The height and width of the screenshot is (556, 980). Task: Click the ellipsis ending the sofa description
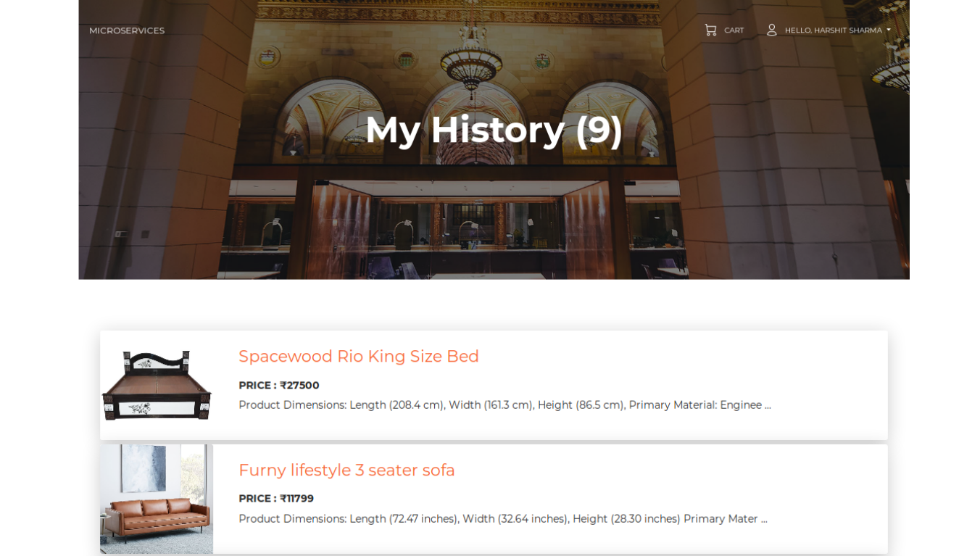[764, 520]
